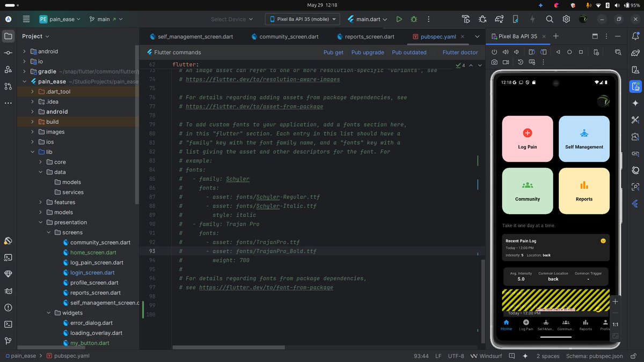
Task: Tap Self Management card in emulator
Action: (x=584, y=138)
